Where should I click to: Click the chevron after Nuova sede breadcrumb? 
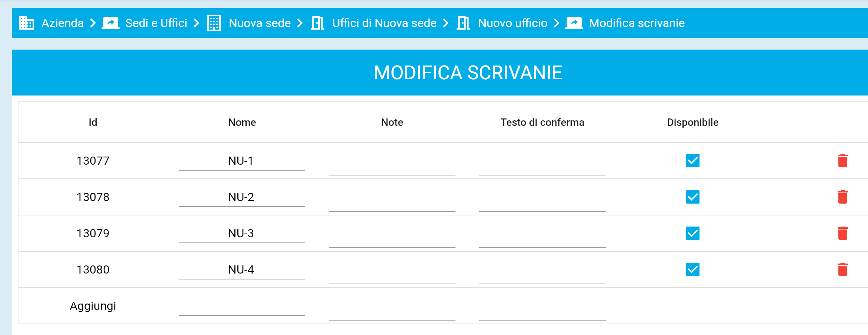click(300, 23)
